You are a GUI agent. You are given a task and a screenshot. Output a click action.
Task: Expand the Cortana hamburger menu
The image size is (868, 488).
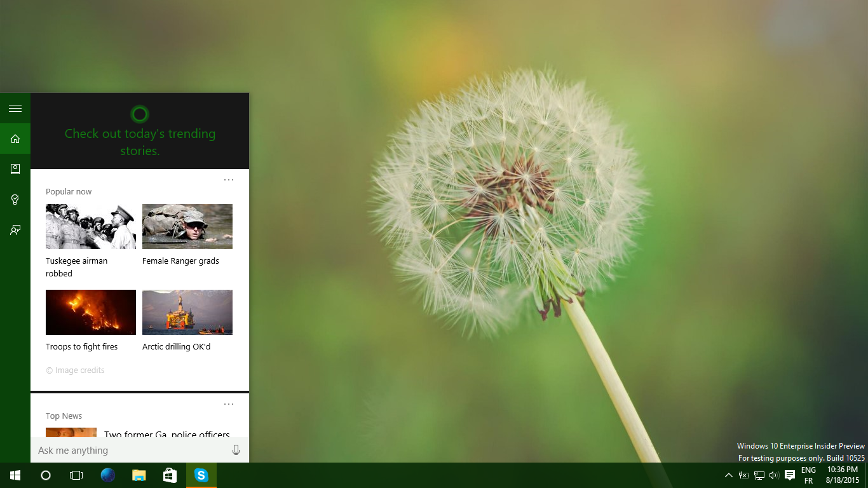(x=15, y=108)
